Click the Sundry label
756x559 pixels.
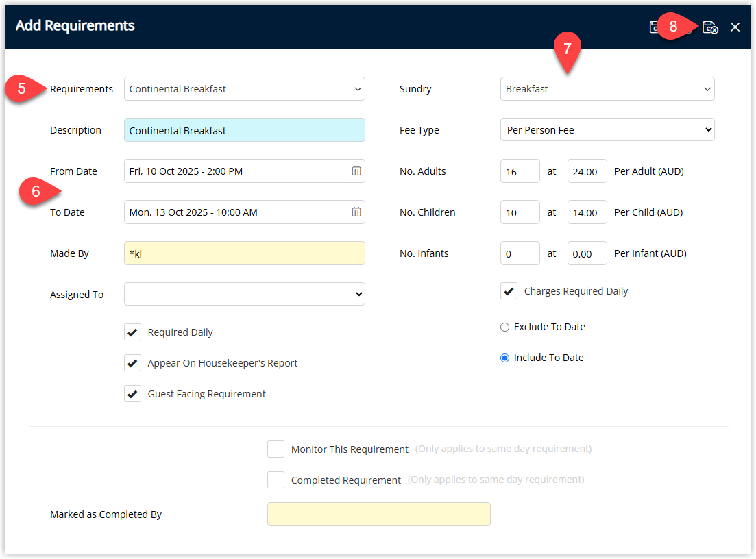pyautogui.click(x=415, y=89)
